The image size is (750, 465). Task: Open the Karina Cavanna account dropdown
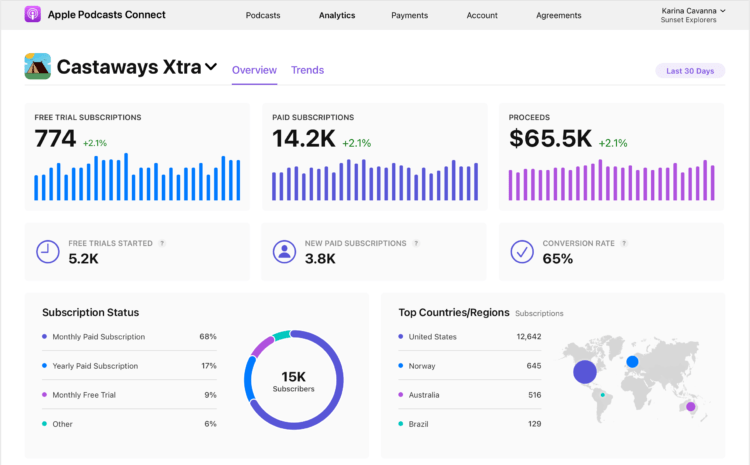click(x=693, y=15)
